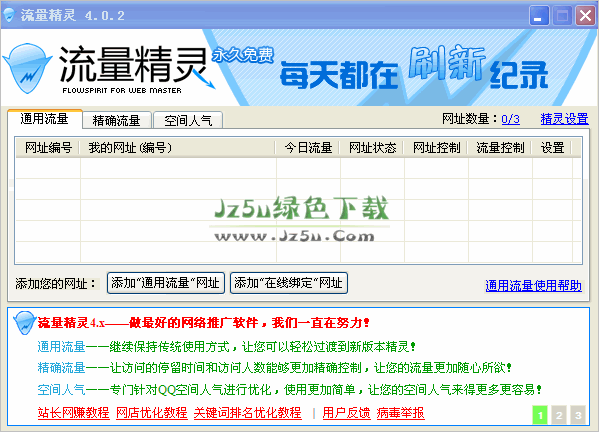Open the 0/3 网址数量 link
Viewport: 599px width, 432px height.
pos(510,119)
